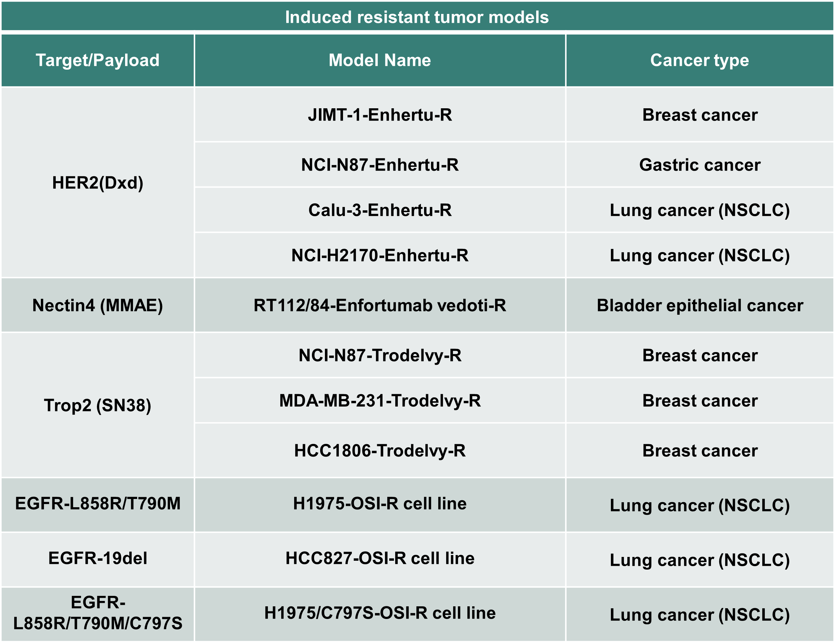Select the RT112/84-Enfortumab vedoti-R model
The height and width of the screenshot is (644, 837).
point(380,305)
